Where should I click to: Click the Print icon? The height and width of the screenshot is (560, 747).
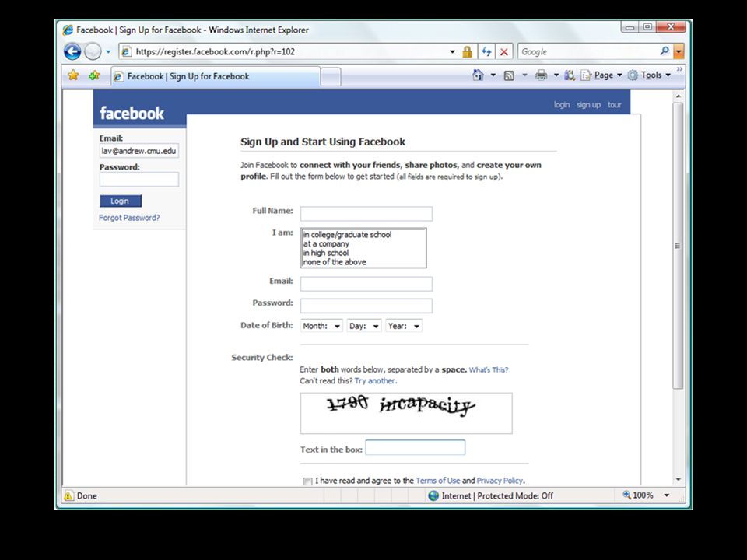[542, 75]
